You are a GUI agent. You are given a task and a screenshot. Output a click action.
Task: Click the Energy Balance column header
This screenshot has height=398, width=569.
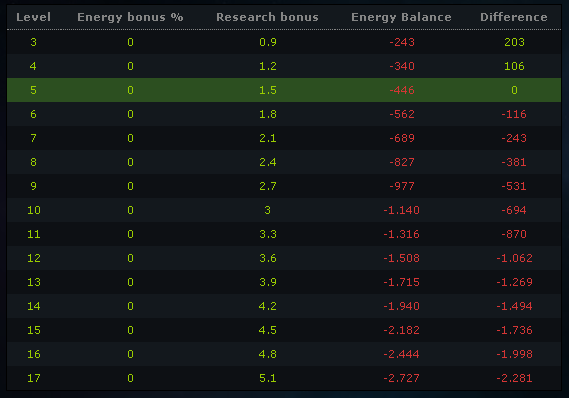coord(401,17)
